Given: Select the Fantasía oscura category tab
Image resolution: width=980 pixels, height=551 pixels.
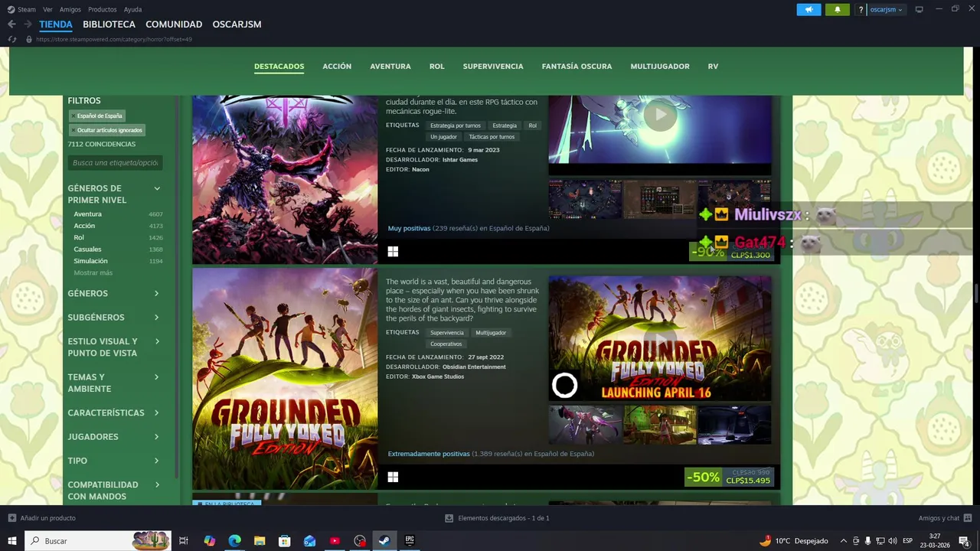Looking at the screenshot, I should point(577,67).
